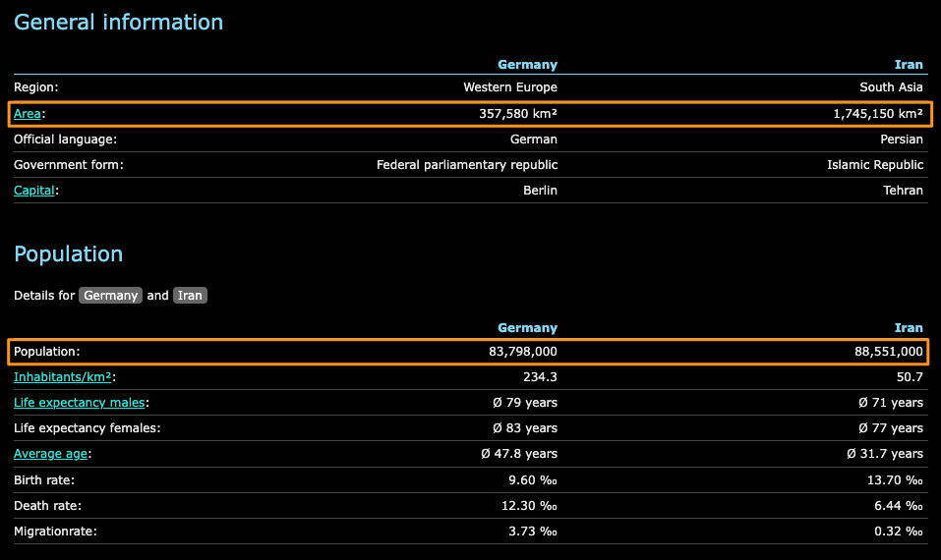Image resolution: width=941 pixels, height=560 pixels.
Task: Click Iran column header in Population table
Action: pyautogui.click(x=909, y=328)
